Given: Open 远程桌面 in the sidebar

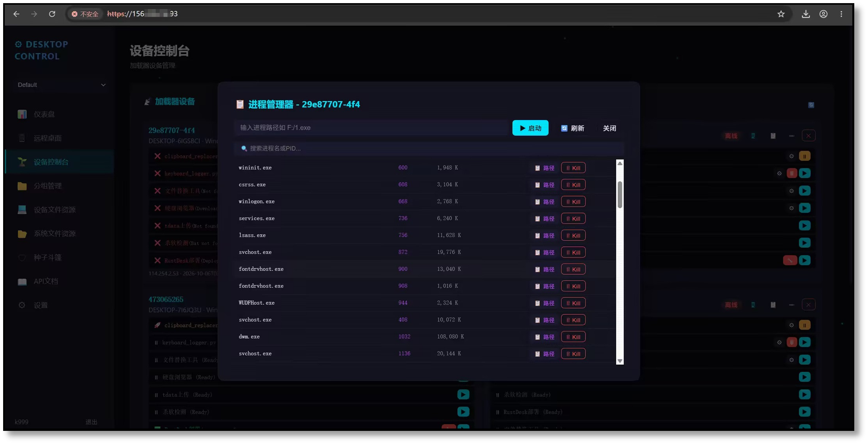Looking at the screenshot, I should click(x=59, y=138).
